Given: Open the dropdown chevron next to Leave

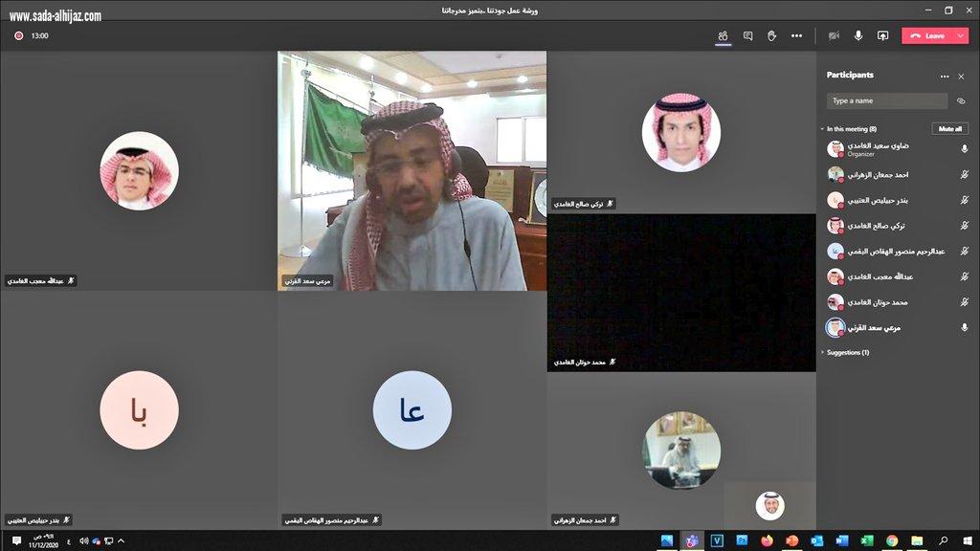Looking at the screenshot, I should (x=960, y=35).
